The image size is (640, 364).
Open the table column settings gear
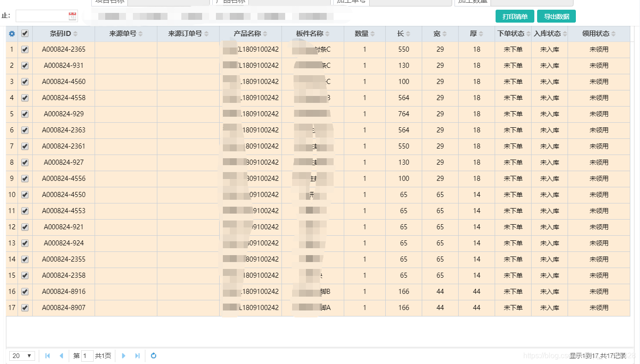coord(12,34)
